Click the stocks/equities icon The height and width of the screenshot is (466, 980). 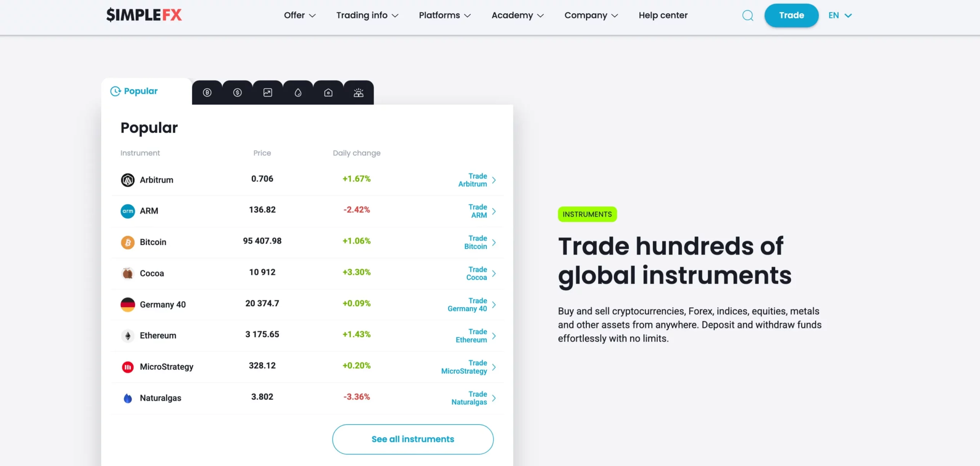(268, 92)
